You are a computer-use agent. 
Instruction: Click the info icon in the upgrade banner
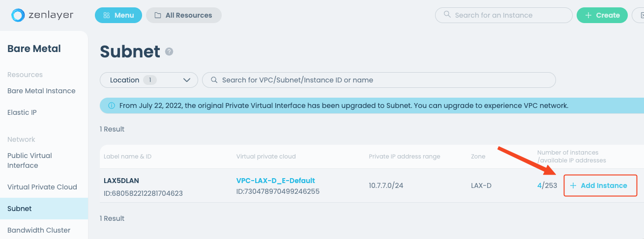click(x=111, y=106)
